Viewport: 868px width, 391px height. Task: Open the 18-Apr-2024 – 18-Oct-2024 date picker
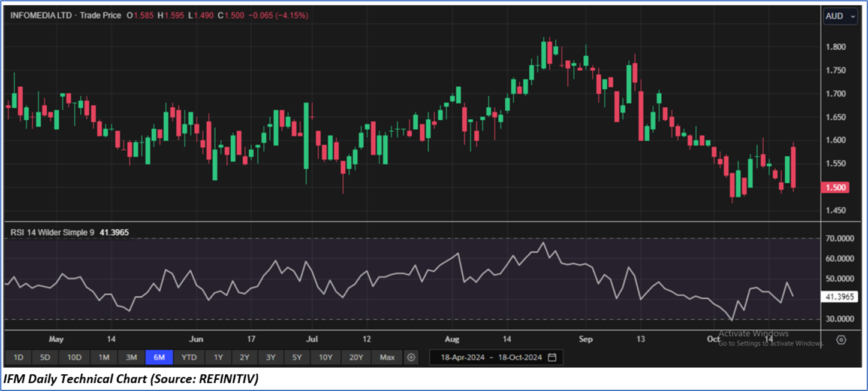(496, 357)
